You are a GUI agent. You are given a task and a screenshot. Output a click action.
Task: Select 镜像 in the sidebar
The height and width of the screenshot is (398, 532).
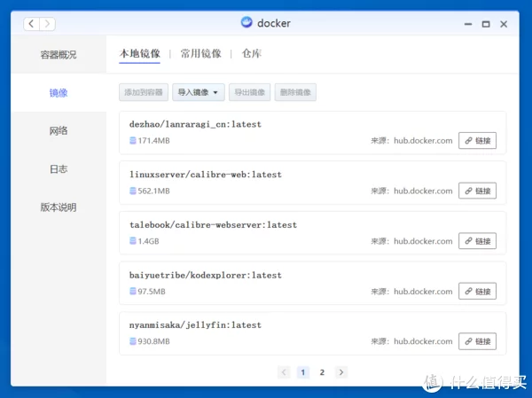click(x=59, y=92)
